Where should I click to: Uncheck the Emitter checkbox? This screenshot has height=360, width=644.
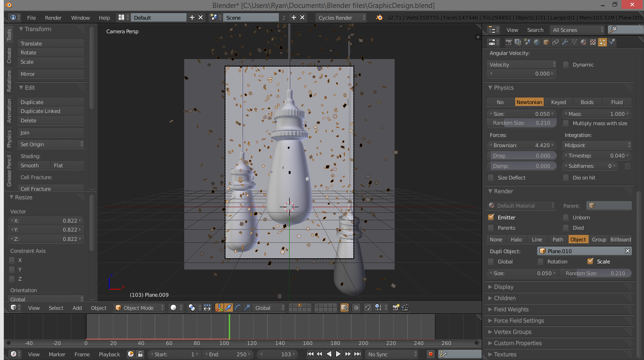(x=491, y=217)
